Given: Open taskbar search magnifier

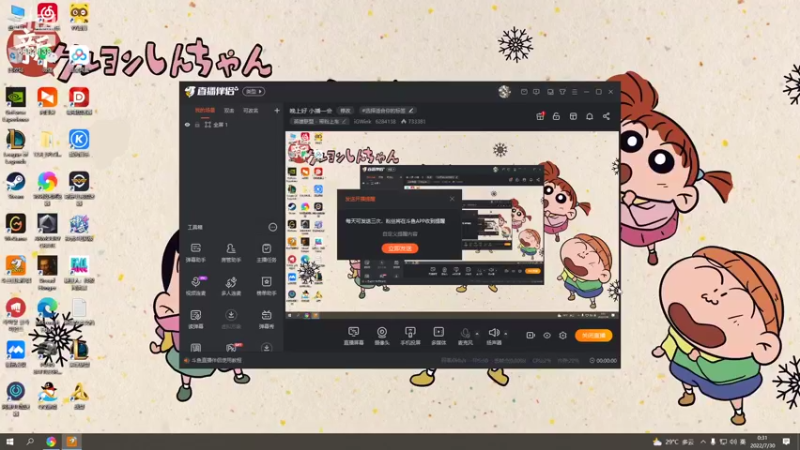Looking at the screenshot, I should point(30,442).
